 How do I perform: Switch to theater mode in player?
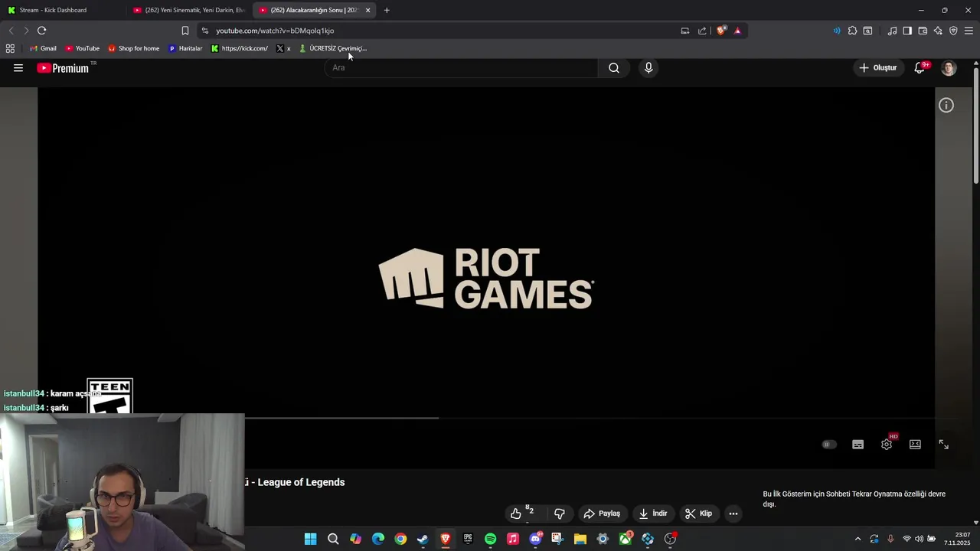click(x=915, y=445)
